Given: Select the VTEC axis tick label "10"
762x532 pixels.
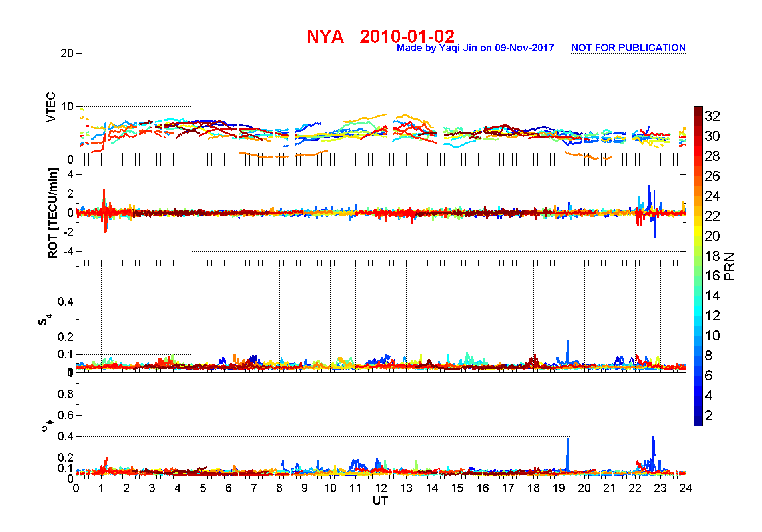Looking at the screenshot, I should (67, 106).
